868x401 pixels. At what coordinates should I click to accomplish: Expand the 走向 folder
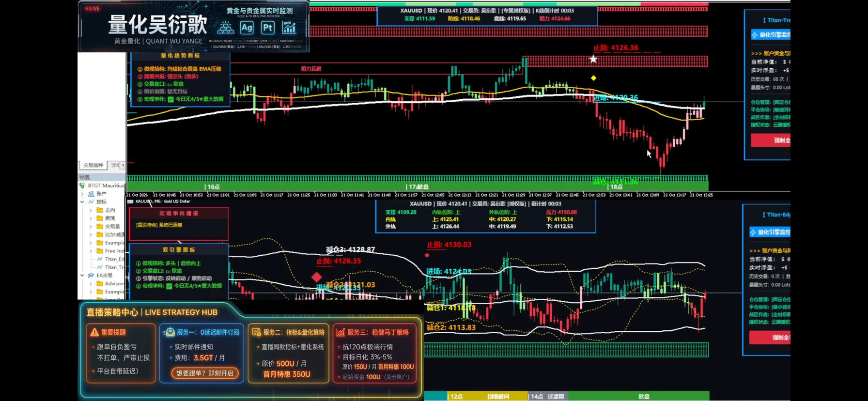coord(91,210)
